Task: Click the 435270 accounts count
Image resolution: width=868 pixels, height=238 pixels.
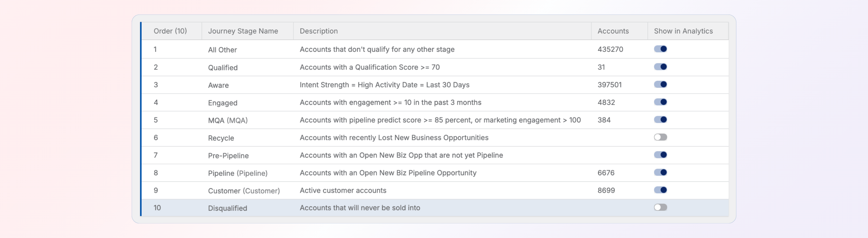Action: (610, 49)
